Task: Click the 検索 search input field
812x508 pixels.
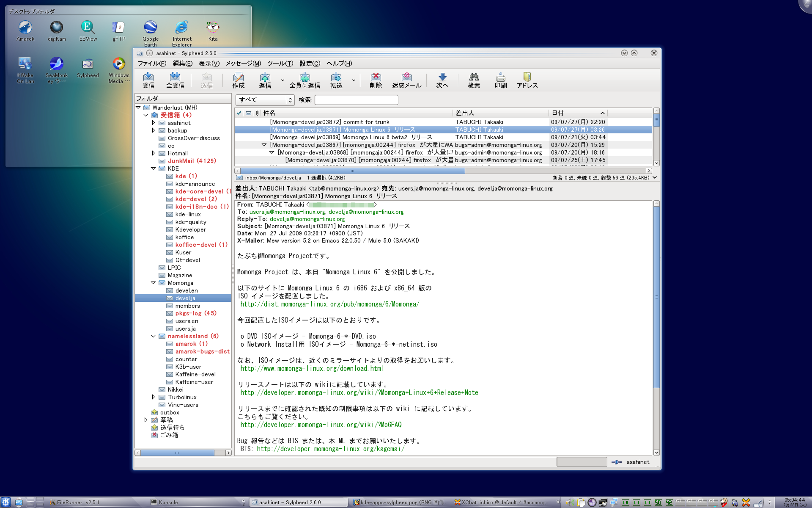Action: pos(357,100)
